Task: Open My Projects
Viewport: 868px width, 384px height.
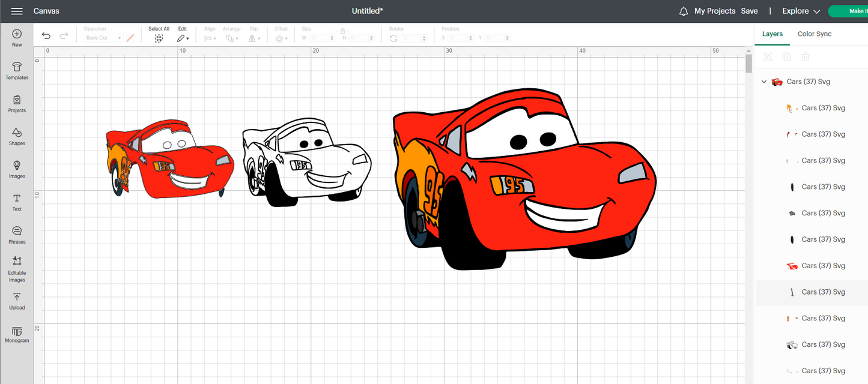Action: click(x=716, y=11)
